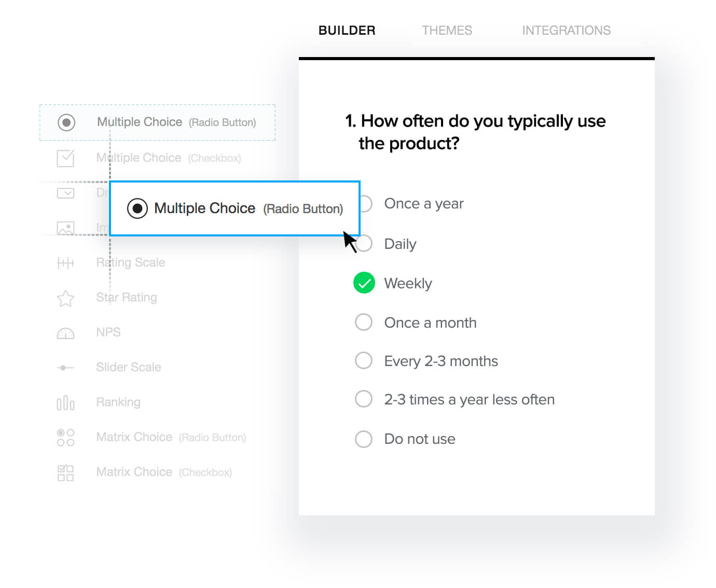Image resolution: width=716 pixels, height=588 pixels.
Task: Click the Slider Scale icon
Action: tap(65, 368)
